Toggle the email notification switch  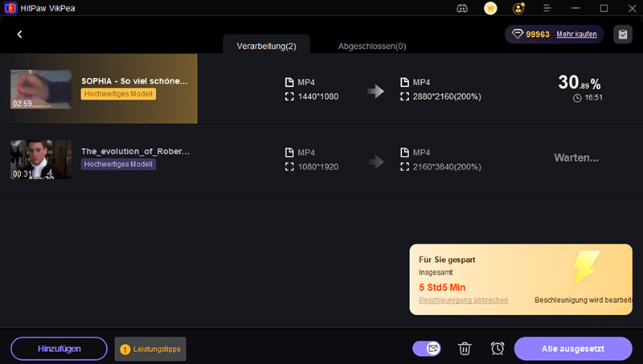[x=427, y=349]
